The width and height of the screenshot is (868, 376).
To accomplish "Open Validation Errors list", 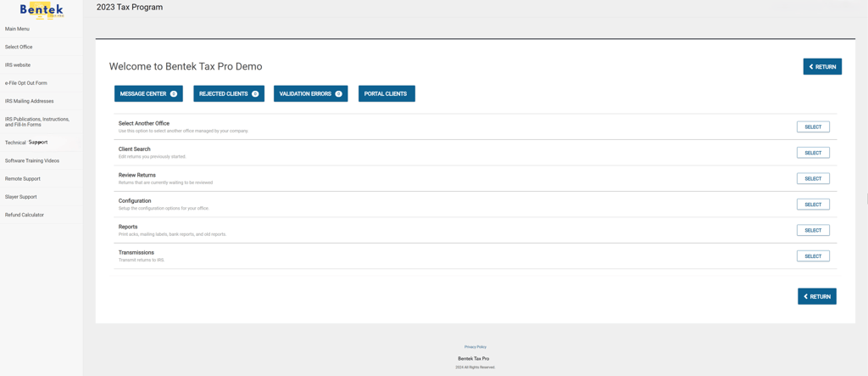I will pyautogui.click(x=310, y=93).
